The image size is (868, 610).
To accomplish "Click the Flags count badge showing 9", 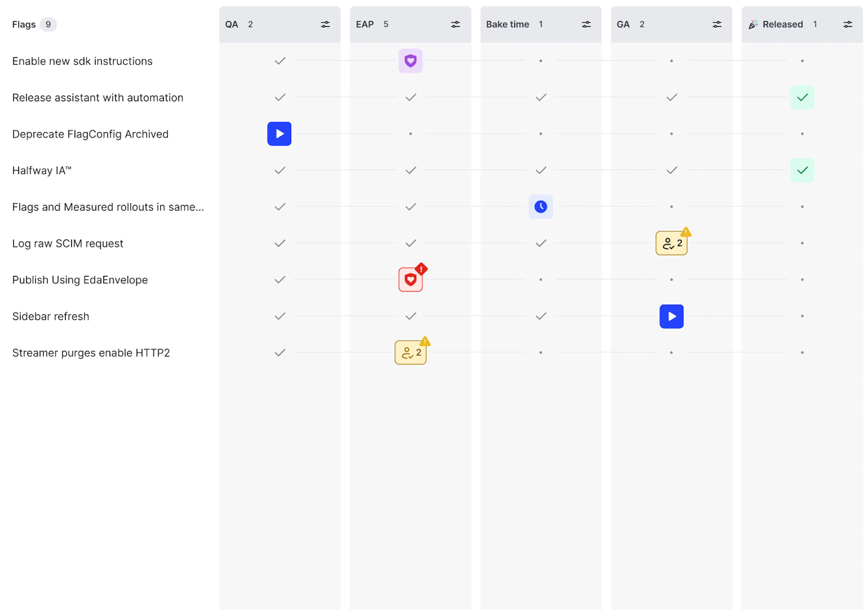I will [x=48, y=24].
